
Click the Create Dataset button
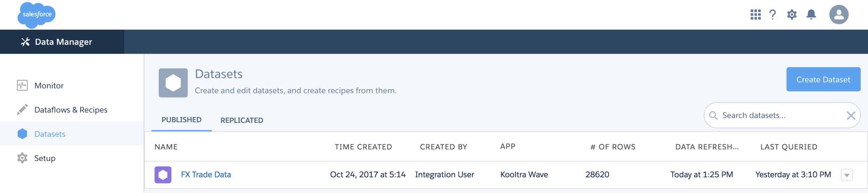point(823,79)
